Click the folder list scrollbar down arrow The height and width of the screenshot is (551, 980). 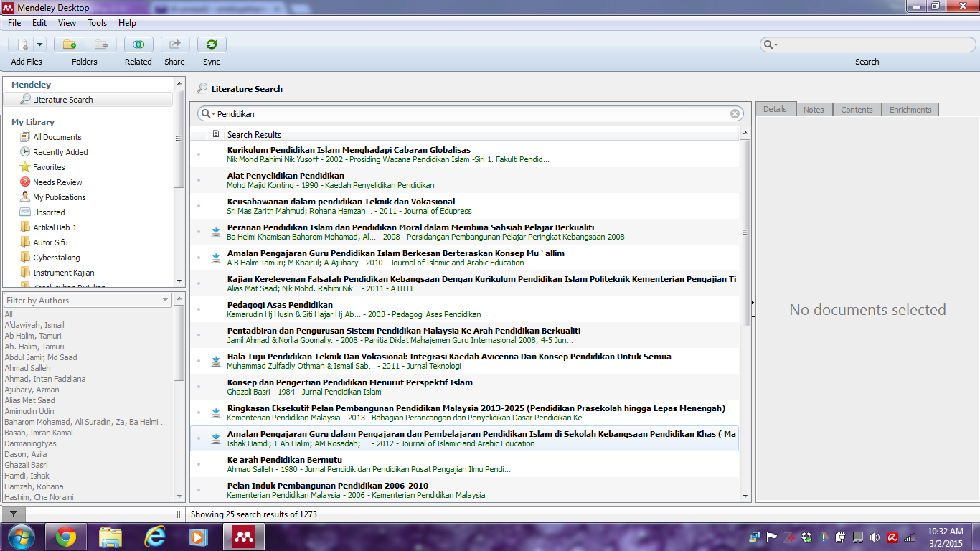179,281
